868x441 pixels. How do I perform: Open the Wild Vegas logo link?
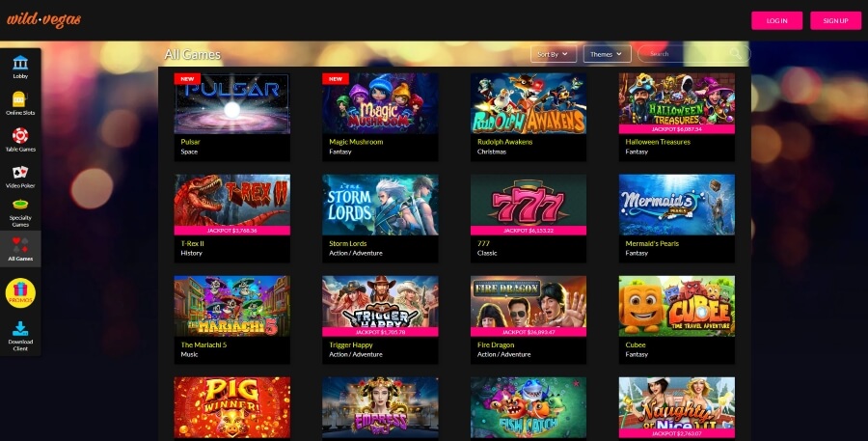tap(43, 19)
